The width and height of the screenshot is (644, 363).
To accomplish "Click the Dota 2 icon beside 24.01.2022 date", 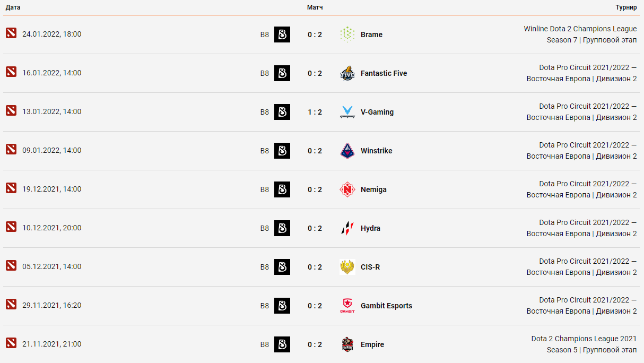I will [x=11, y=33].
